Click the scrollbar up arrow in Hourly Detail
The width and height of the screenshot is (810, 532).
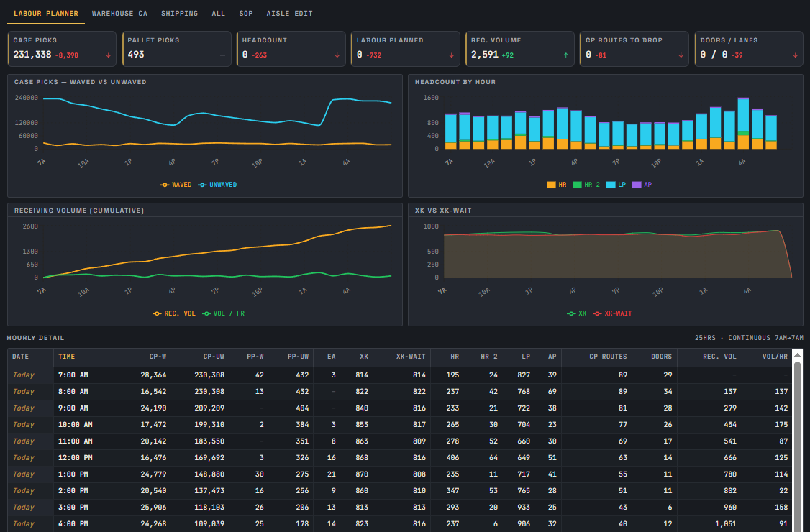point(797,355)
